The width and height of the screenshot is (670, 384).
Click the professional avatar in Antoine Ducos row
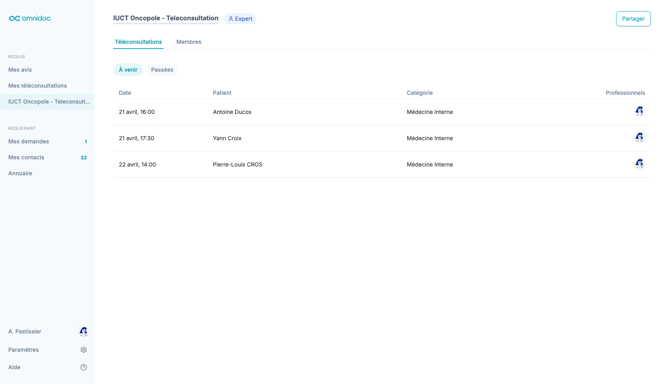639,111
